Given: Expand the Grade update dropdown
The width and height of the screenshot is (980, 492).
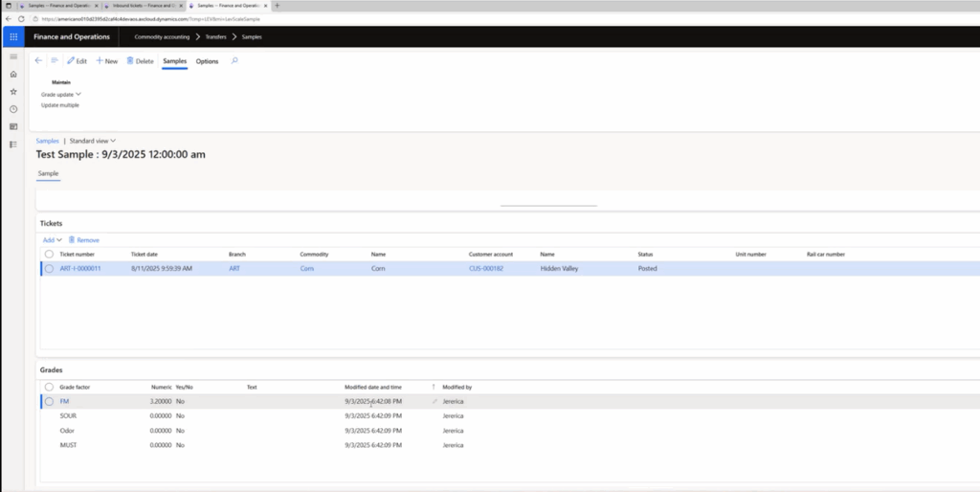Looking at the screenshot, I should (x=61, y=95).
